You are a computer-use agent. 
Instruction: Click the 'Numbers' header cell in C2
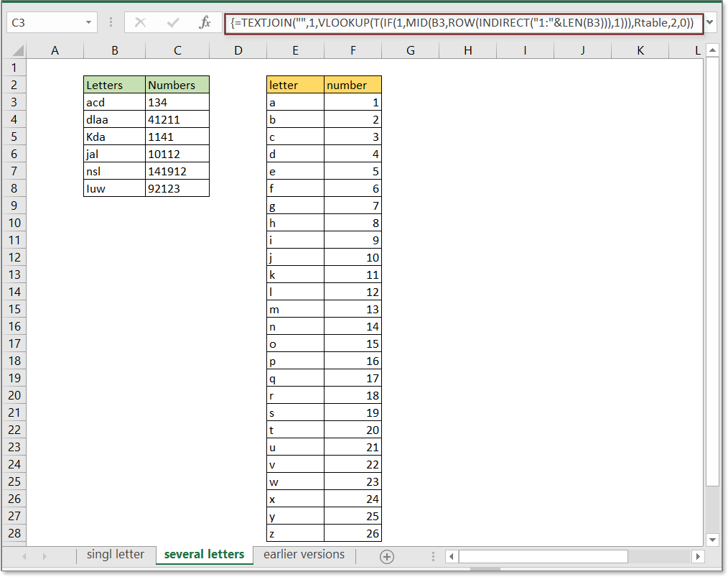pyautogui.click(x=177, y=84)
